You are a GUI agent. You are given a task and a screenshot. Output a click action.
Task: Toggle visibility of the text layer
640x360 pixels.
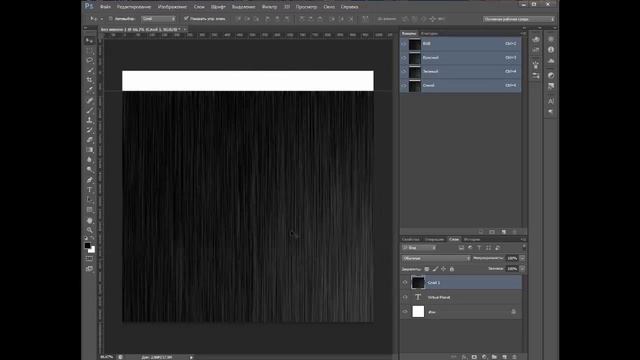(x=405, y=297)
